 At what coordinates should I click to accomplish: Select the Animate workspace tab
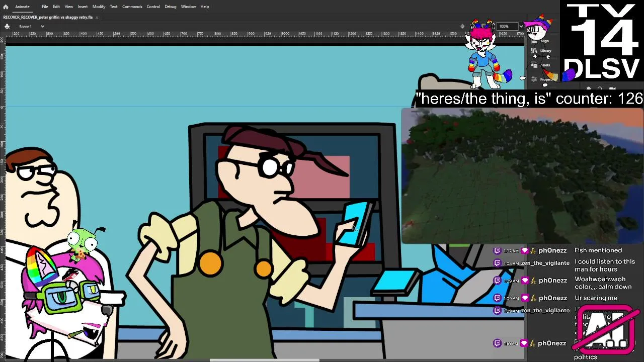[22, 7]
